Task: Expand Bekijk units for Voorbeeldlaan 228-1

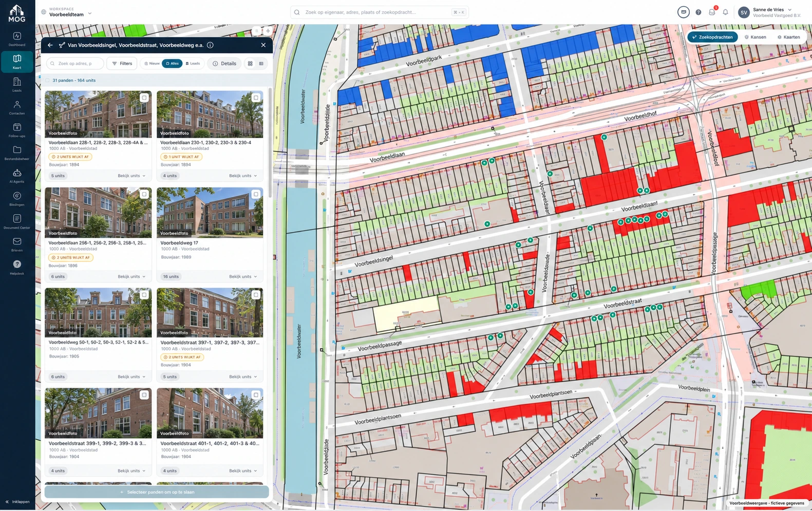Action: pos(131,176)
